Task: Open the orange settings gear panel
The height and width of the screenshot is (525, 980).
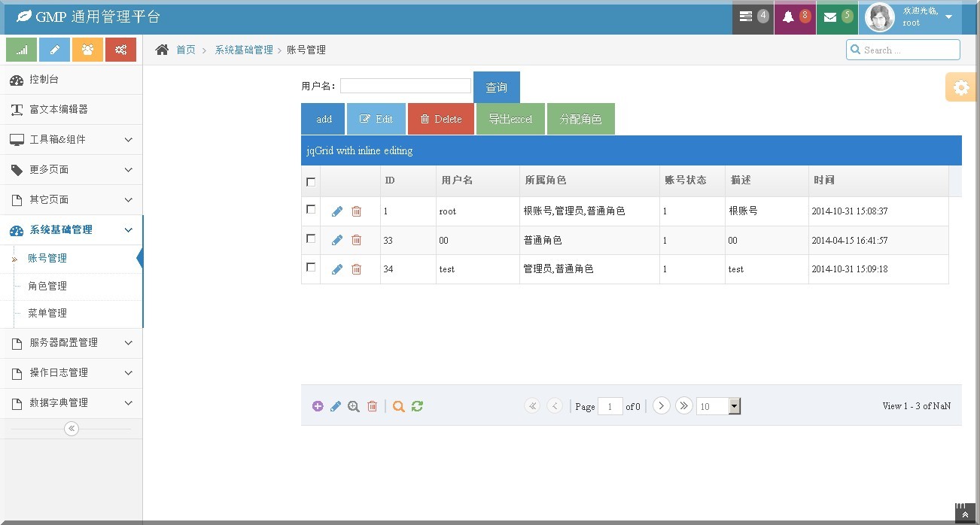Action: (961, 87)
